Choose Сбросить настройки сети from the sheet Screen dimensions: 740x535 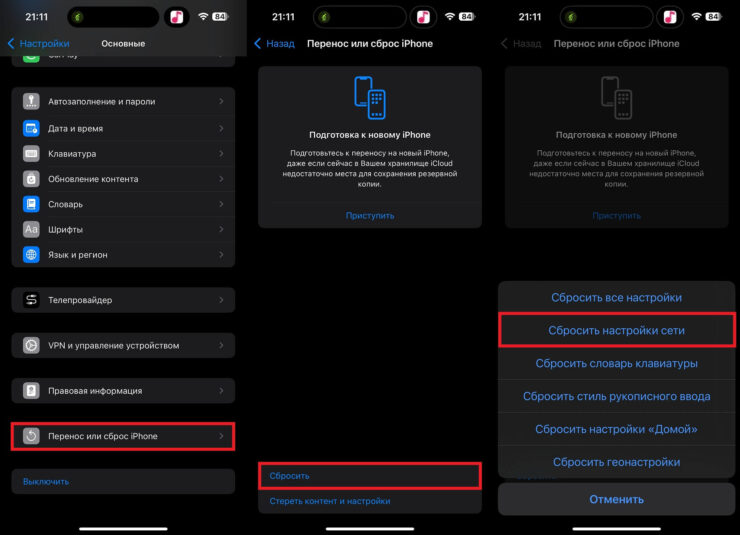(616, 330)
